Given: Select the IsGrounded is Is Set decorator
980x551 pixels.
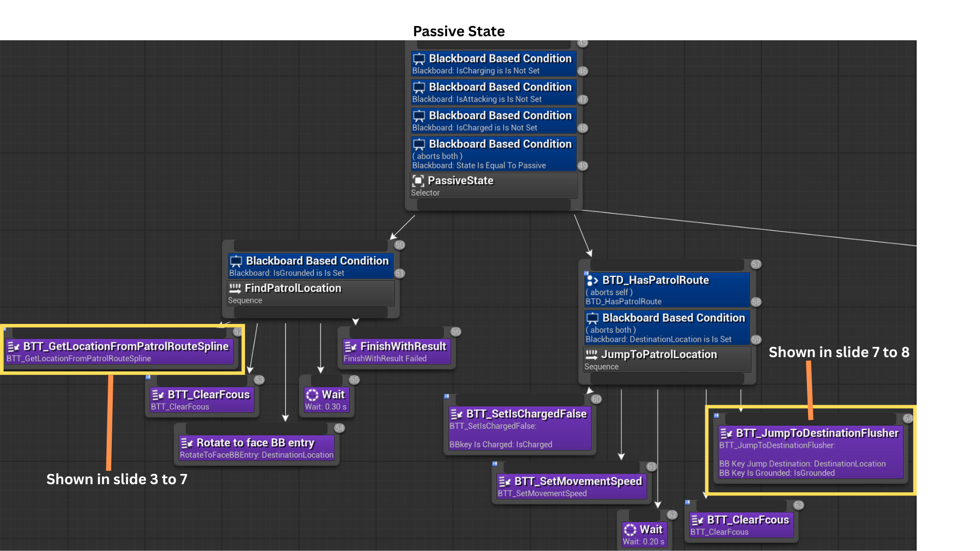Looking at the screenshot, I should pyautogui.click(x=310, y=266).
